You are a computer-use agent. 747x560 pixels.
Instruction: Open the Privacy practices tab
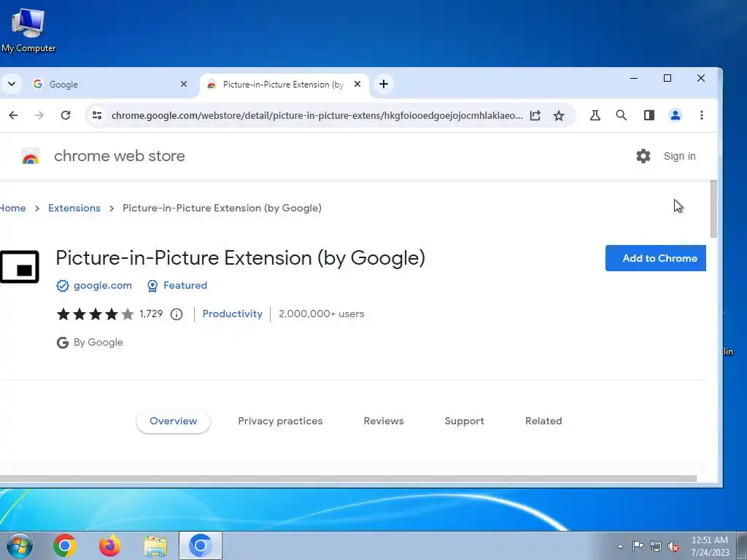coord(280,421)
